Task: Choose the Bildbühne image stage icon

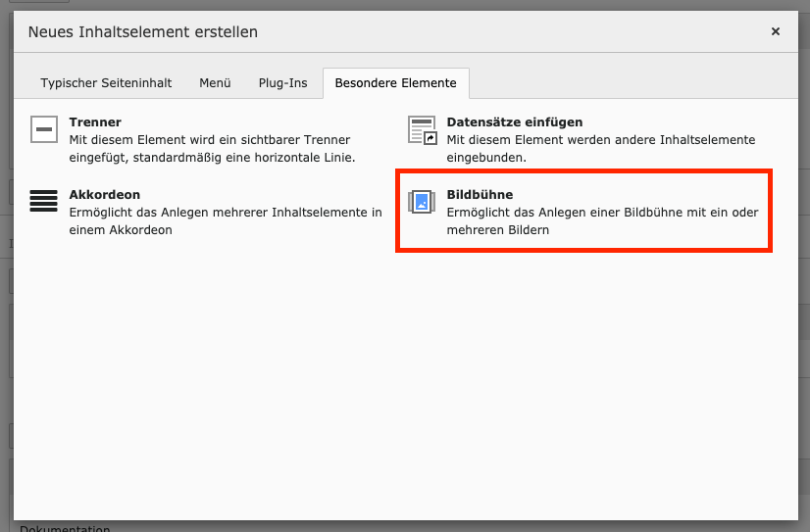Action: tap(422, 202)
